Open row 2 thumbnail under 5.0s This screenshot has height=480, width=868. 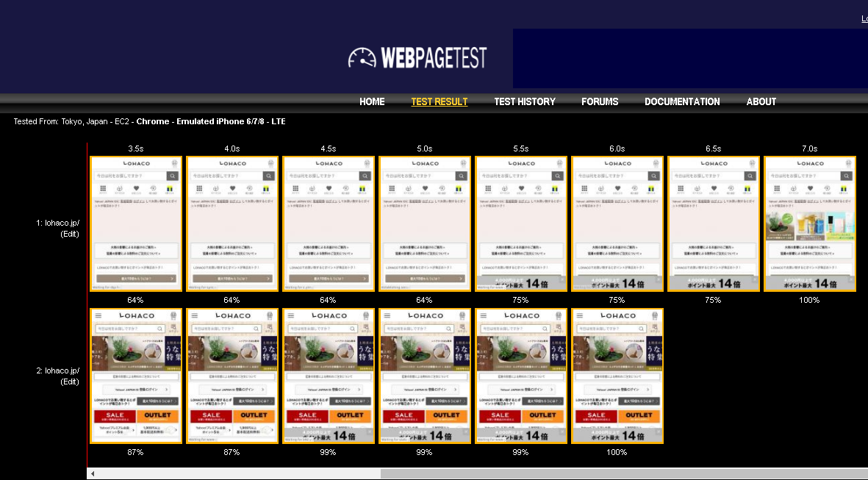pyautogui.click(x=425, y=376)
